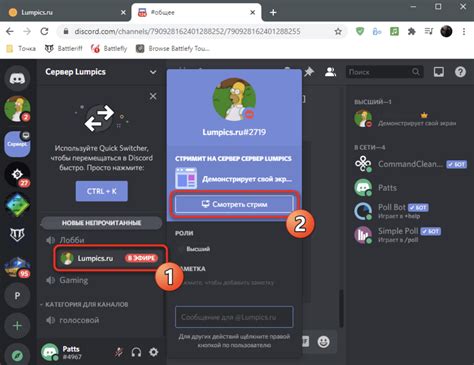The height and width of the screenshot is (365, 474).
Task: Open Homer avatar server with 2 notifications
Action: click(x=17, y=109)
